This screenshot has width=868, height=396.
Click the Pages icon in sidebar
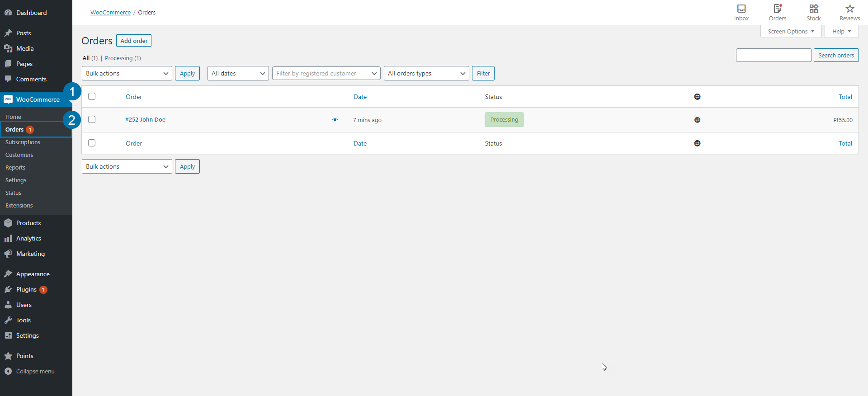click(x=8, y=64)
